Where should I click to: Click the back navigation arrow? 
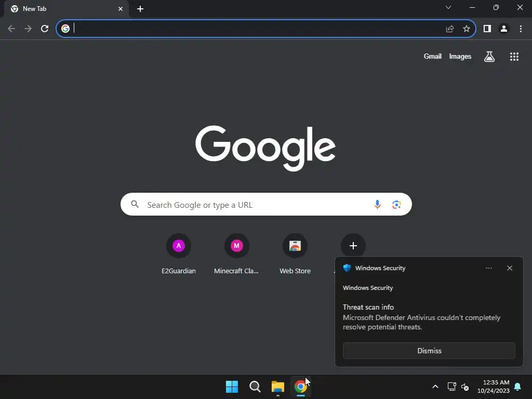point(11,29)
